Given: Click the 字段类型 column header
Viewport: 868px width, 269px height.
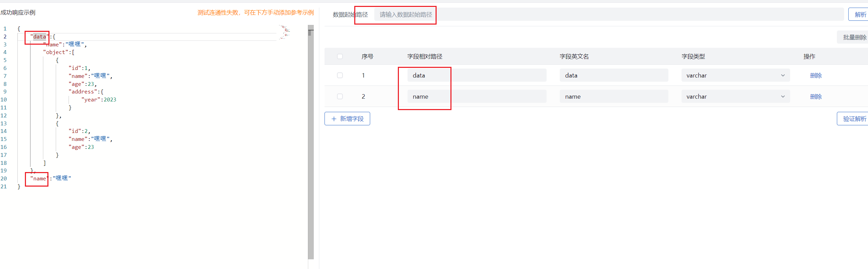Looking at the screenshot, I should [693, 56].
